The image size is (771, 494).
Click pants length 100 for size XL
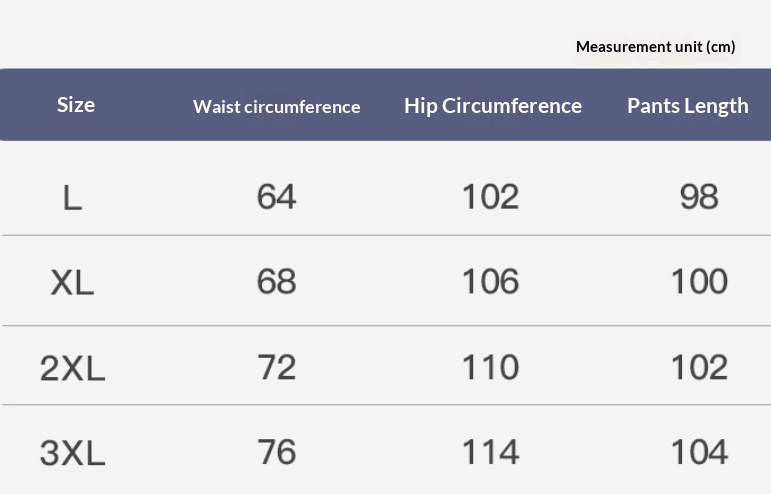pyautogui.click(x=698, y=282)
